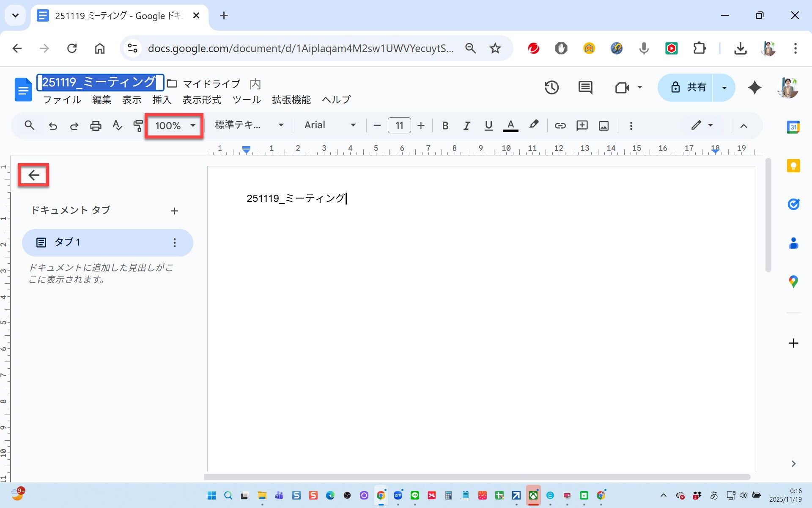Open version history clock icon
The height and width of the screenshot is (508, 812).
pyautogui.click(x=551, y=88)
